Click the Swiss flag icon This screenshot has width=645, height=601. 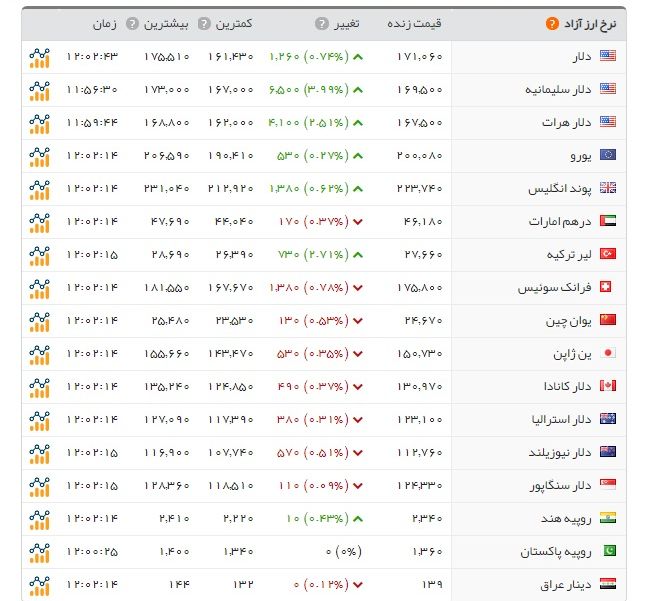[607, 288]
